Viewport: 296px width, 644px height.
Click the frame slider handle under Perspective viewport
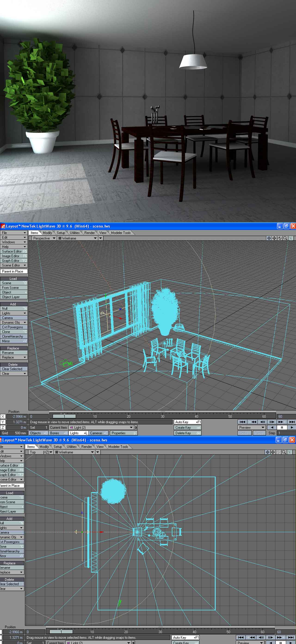click(x=64, y=416)
